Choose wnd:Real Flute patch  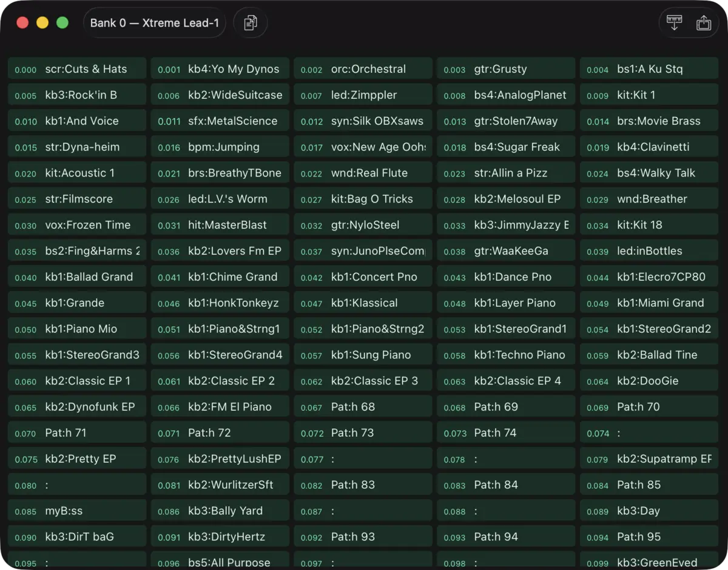(x=363, y=173)
